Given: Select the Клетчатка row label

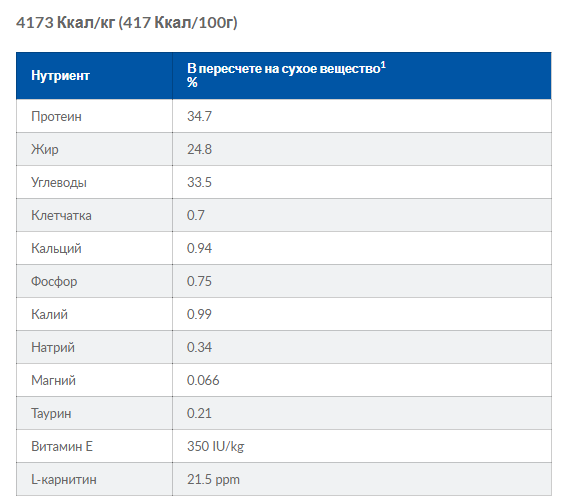Looking at the screenshot, I should (x=61, y=215).
